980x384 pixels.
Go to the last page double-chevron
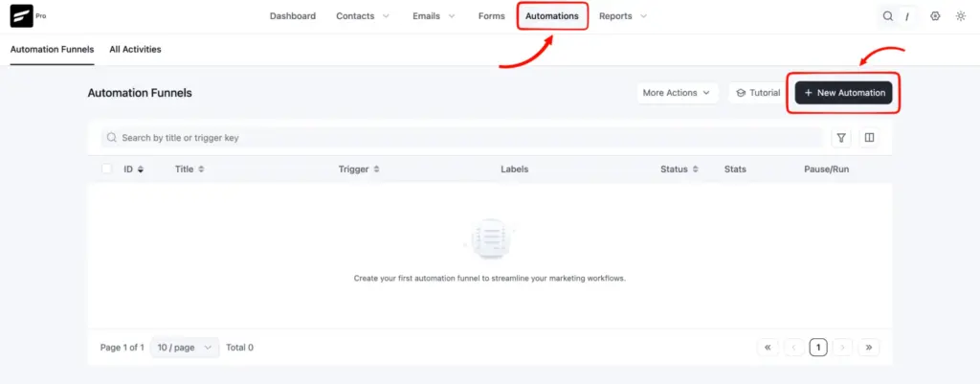click(x=869, y=347)
